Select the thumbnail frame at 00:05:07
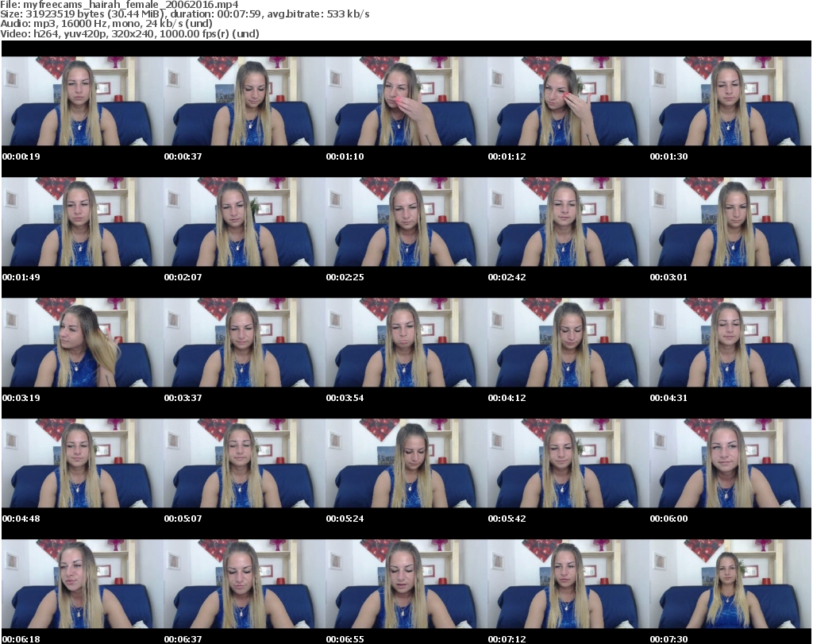Image resolution: width=813 pixels, height=644 pixels. click(245, 464)
